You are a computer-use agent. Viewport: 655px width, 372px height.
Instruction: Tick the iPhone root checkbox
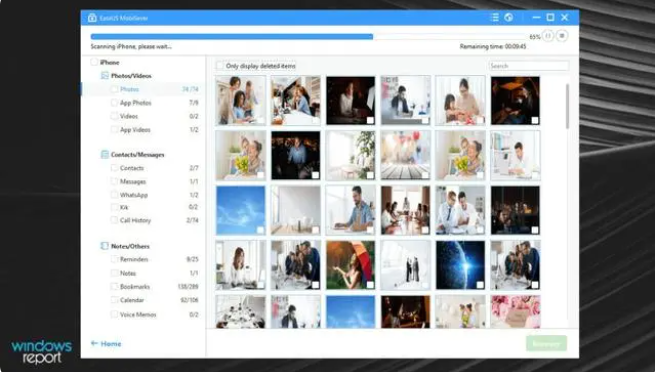point(94,62)
